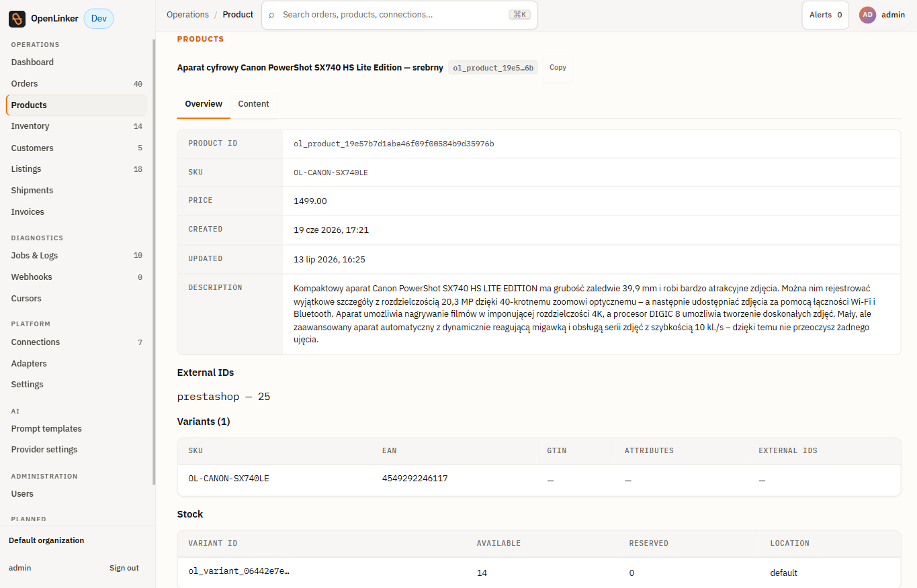Click the EAN value 4549292246117
This screenshot has width=917, height=588.
click(x=414, y=479)
